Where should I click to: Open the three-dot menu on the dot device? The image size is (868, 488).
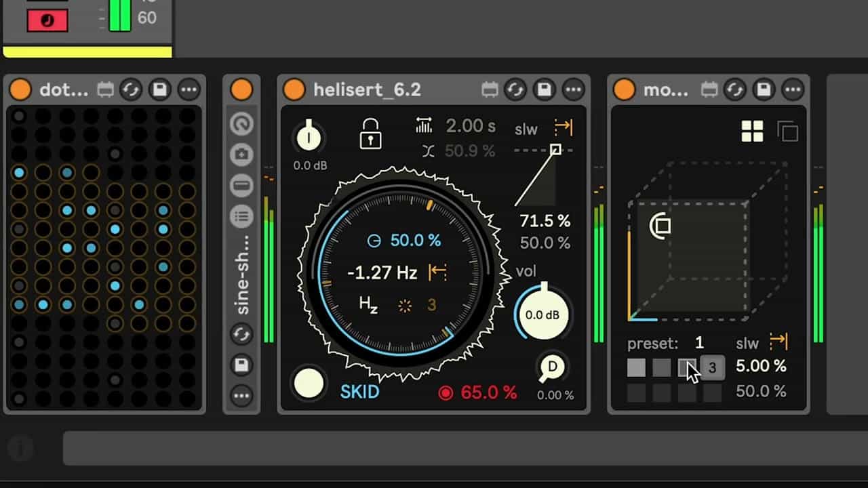[x=189, y=89]
